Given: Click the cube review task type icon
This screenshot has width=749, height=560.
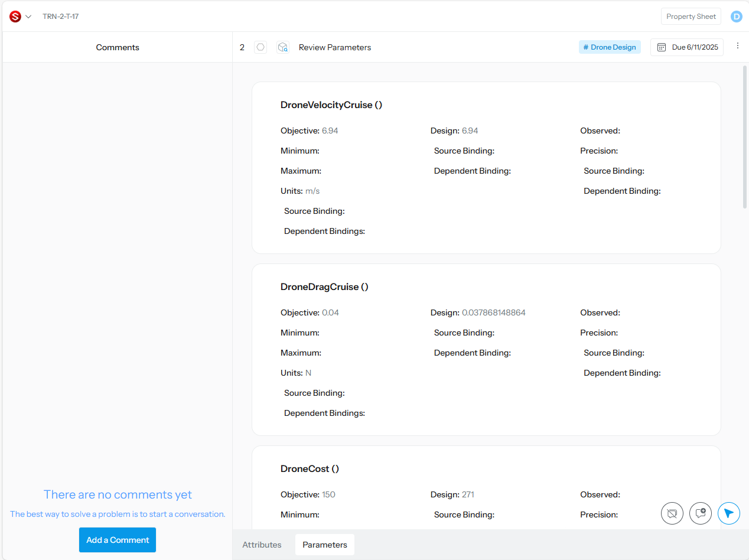Looking at the screenshot, I should coord(283,47).
